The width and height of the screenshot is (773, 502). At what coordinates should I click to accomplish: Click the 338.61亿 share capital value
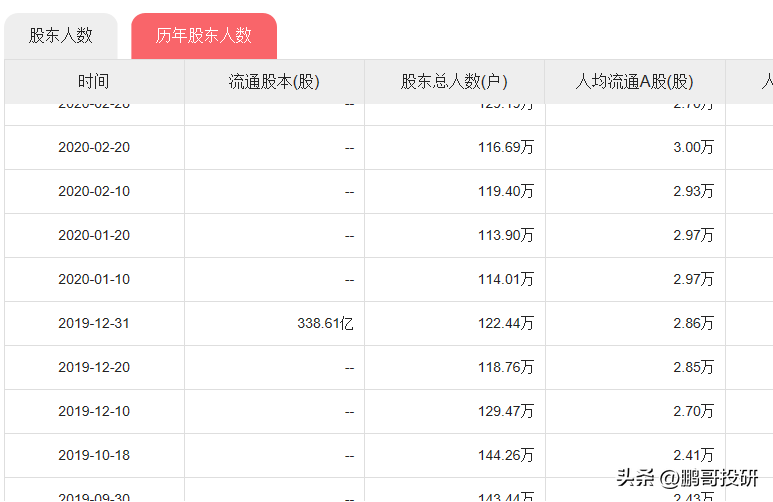coord(325,324)
